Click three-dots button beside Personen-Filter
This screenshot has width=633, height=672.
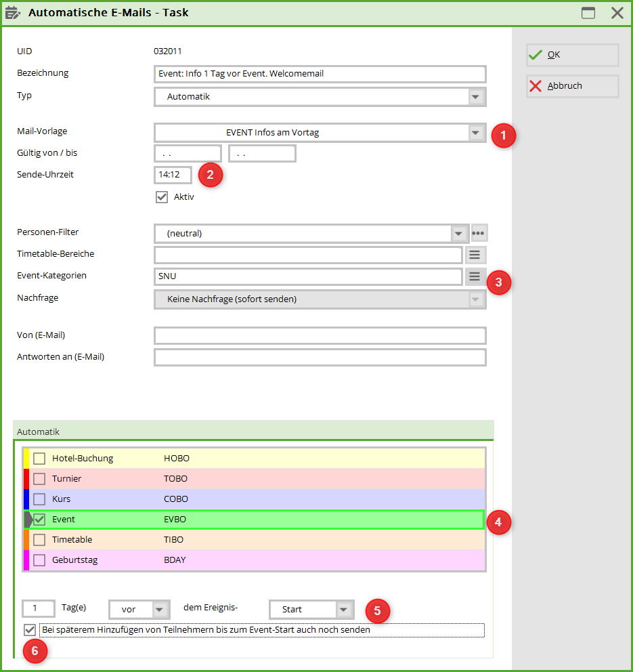click(479, 233)
